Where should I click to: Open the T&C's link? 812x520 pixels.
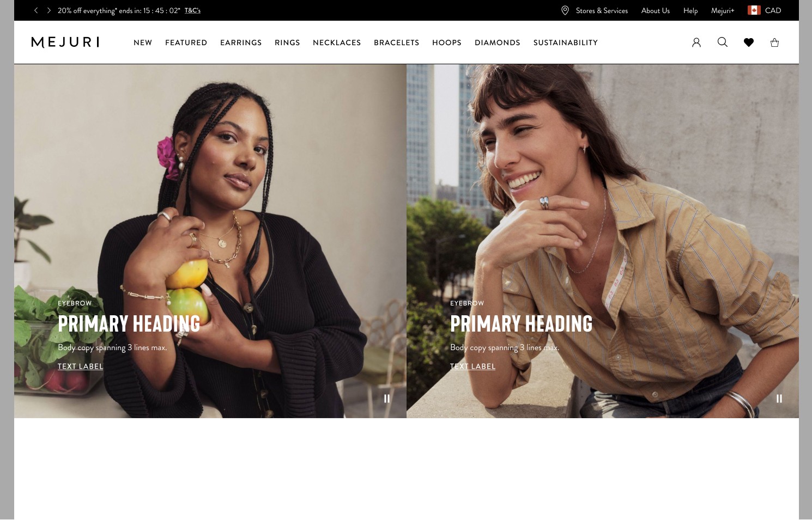[192, 10]
